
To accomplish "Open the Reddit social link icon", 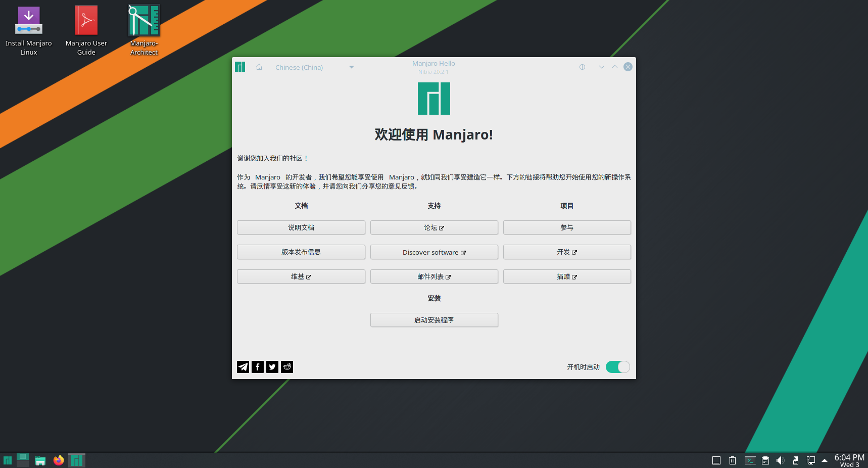I will pyautogui.click(x=287, y=367).
